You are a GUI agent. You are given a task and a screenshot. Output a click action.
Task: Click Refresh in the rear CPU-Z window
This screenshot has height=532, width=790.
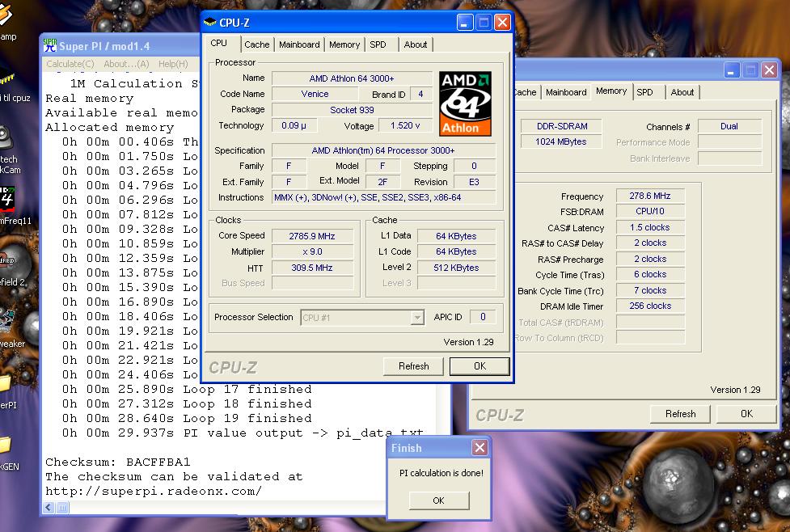tap(680, 414)
